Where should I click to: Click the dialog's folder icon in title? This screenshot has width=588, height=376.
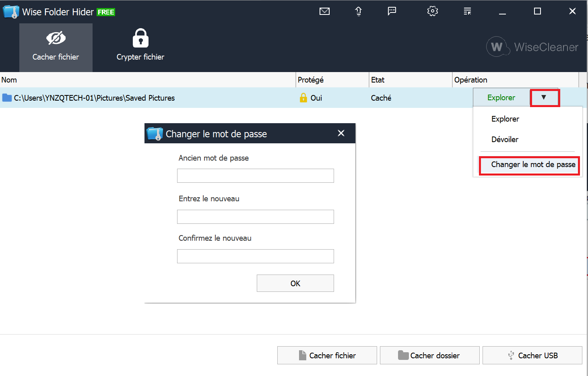click(x=155, y=134)
